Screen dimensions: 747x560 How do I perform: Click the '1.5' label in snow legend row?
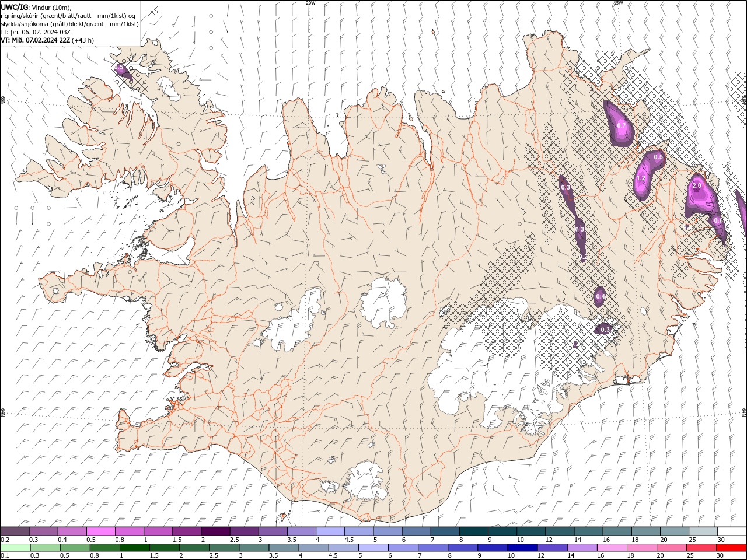pyautogui.click(x=177, y=540)
